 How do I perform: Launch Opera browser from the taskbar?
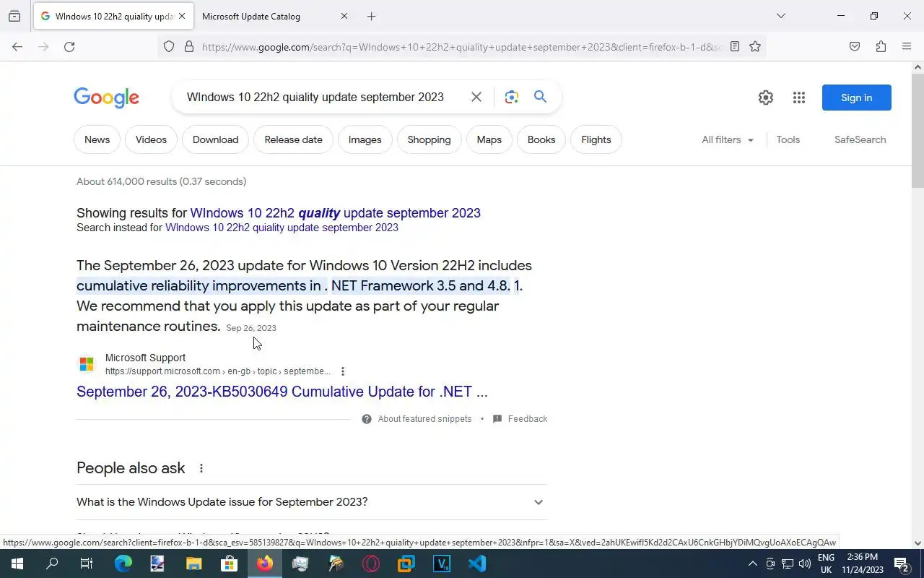click(x=371, y=564)
